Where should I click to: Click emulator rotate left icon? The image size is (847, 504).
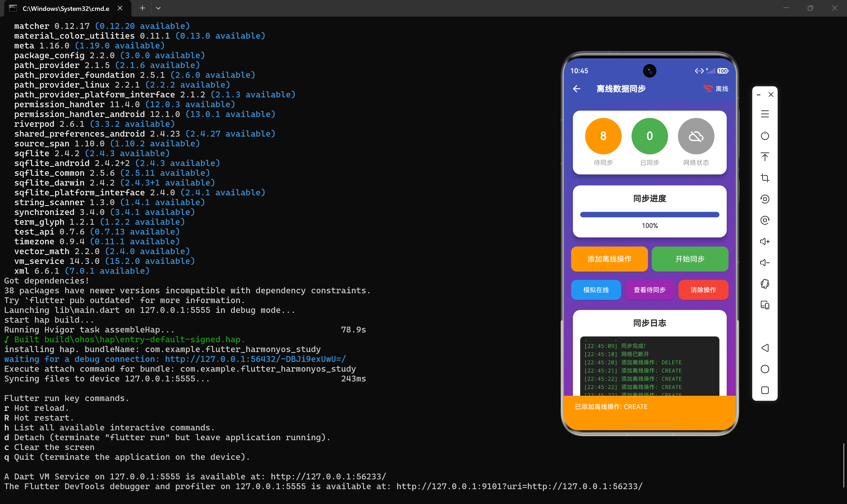click(x=765, y=199)
